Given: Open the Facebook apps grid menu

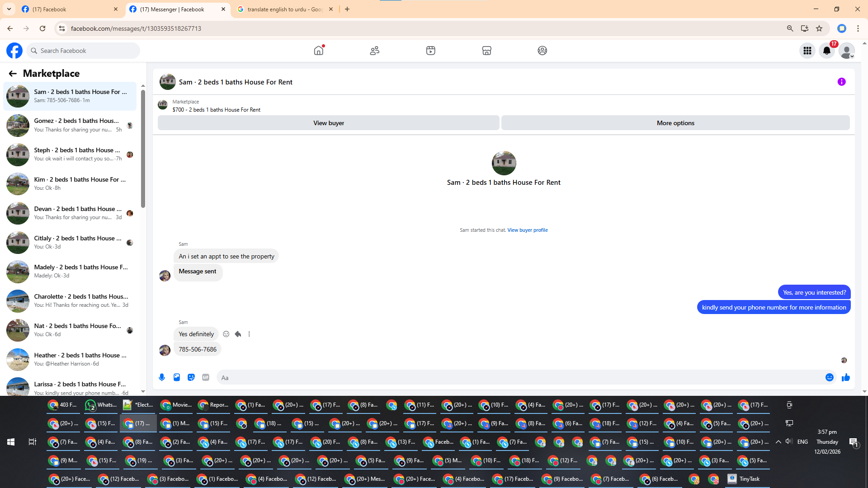Looking at the screenshot, I should [x=807, y=51].
